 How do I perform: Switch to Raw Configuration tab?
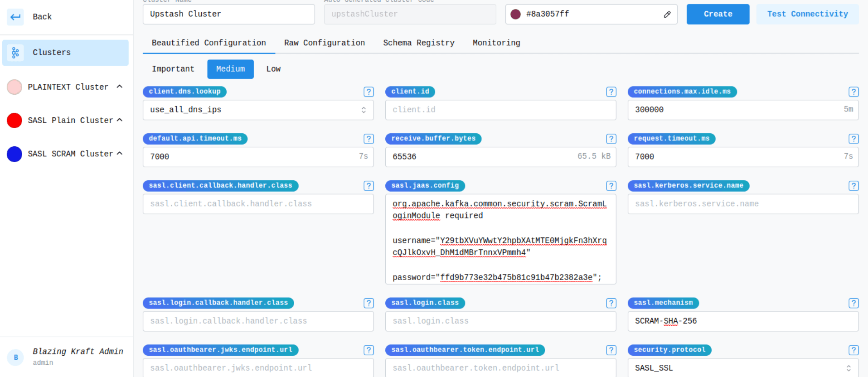point(325,43)
